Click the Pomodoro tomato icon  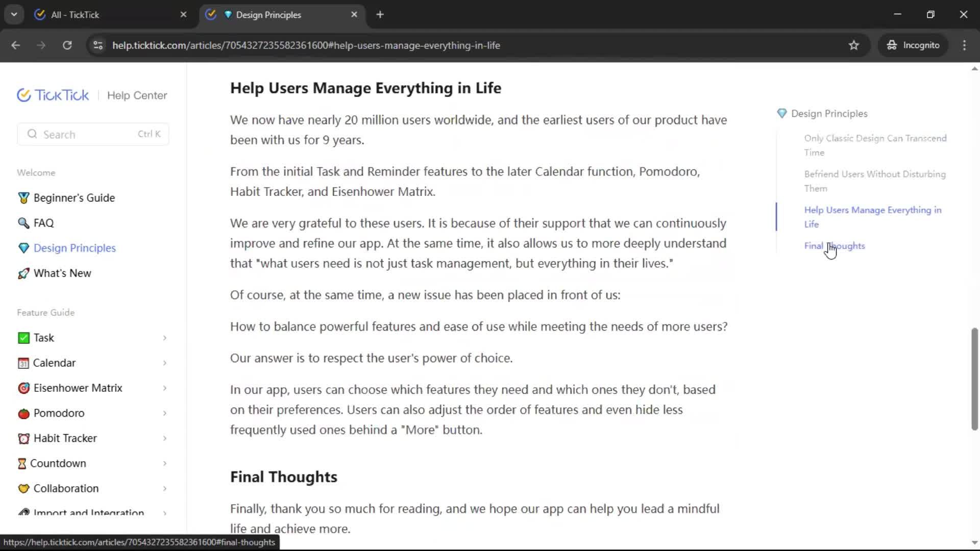click(x=23, y=413)
